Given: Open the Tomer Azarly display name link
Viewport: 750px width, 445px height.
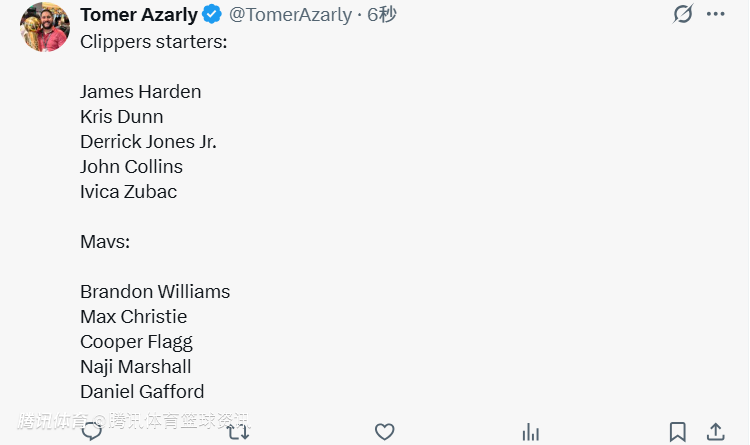Looking at the screenshot, I should (x=139, y=15).
